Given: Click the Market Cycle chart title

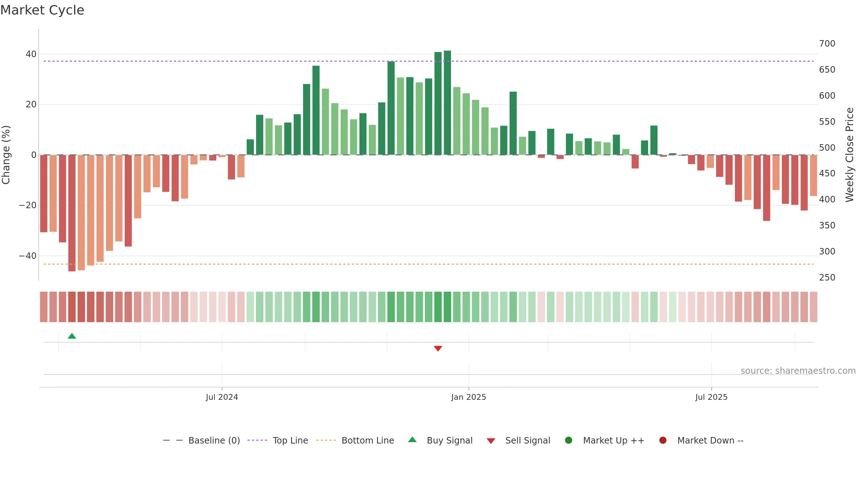Looking at the screenshot, I should tap(42, 10).
